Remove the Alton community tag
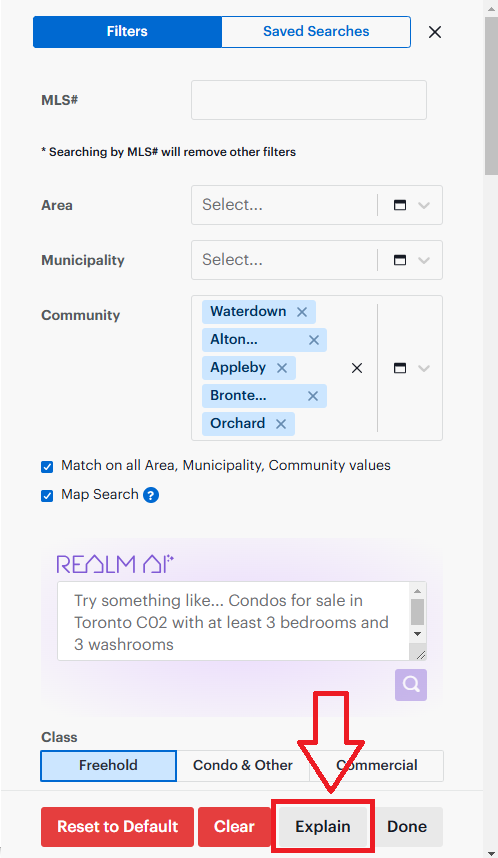 pyautogui.click(x=314, y=340)
